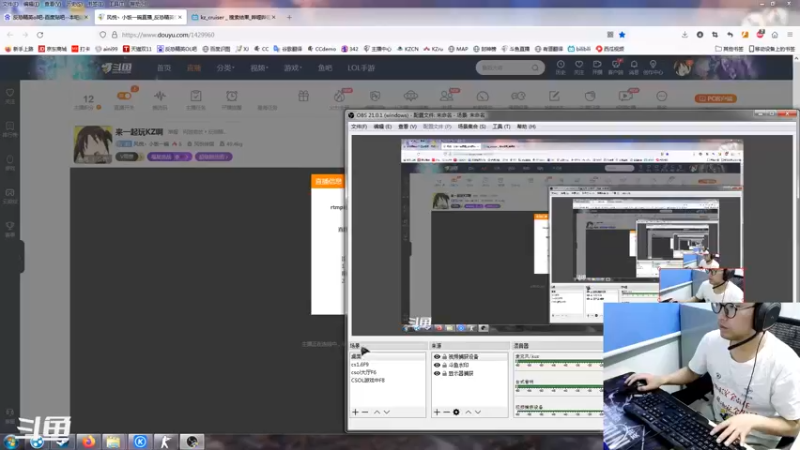Image resolution: width=800 pixels, height=450 pixels.
Task: Open the 帮助(H) menu in OBS
Action: coord(526,127)
